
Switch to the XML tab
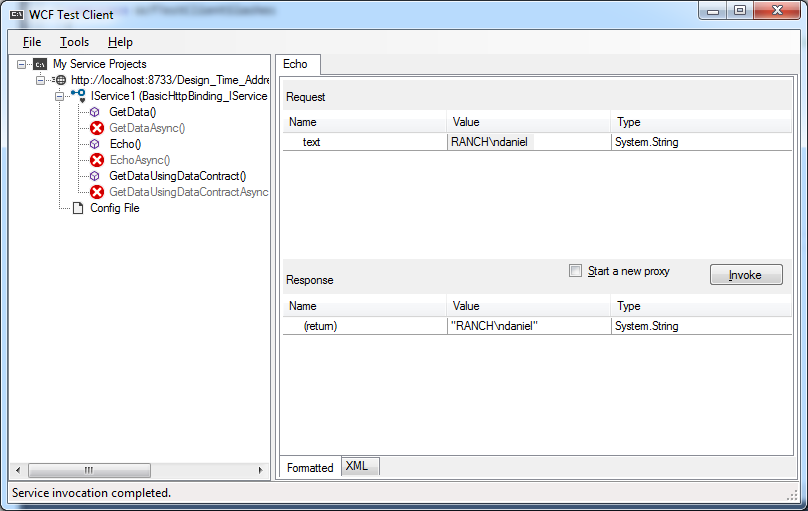coord(359,466)
